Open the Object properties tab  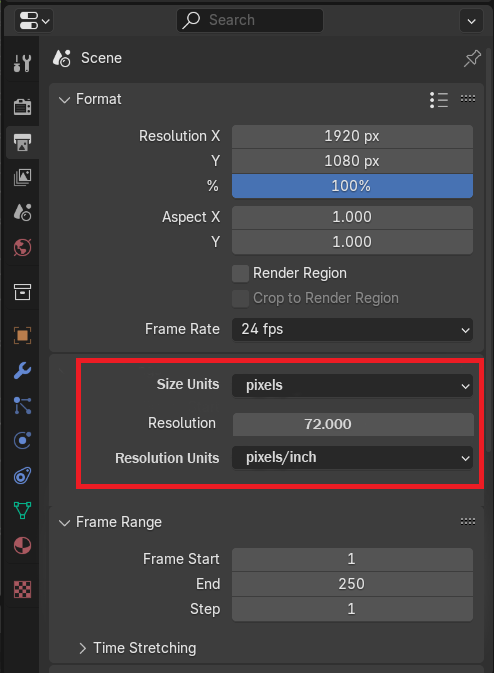point(22,335)
